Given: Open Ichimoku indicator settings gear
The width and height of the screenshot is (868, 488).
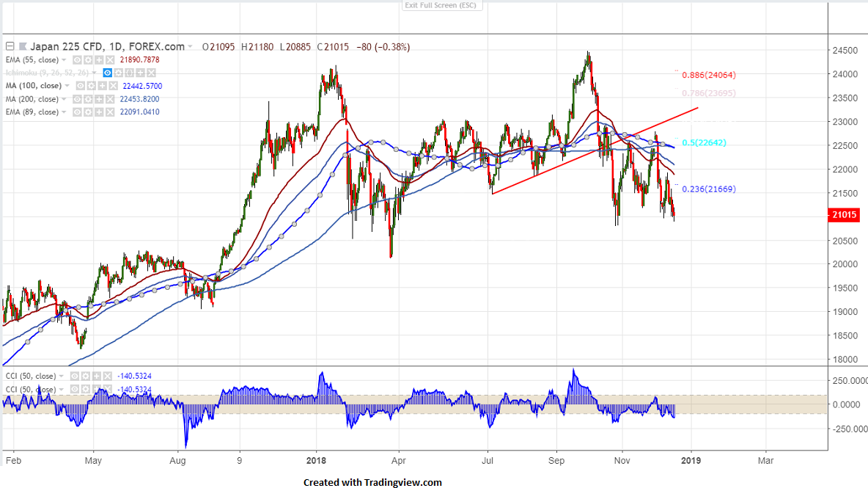Looking at the screenshot, I should point(119,73).
